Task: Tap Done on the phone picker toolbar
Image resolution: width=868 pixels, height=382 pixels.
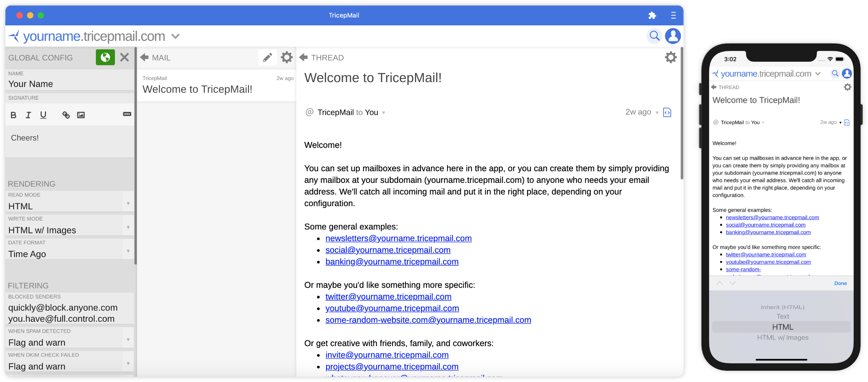Action: 841,283
